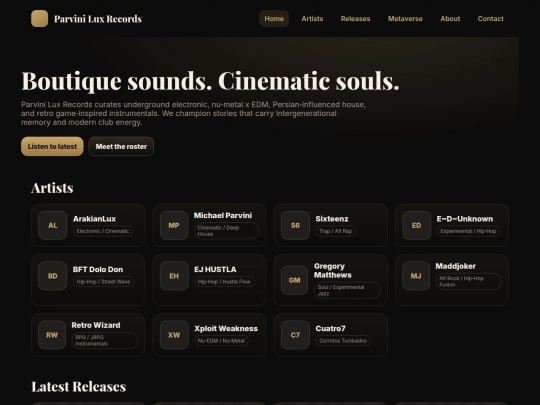The height and width of the screenshot is (405, 540).
Task: Click the Cinematic / Deep House genre tag
Action: pos(226,231)
